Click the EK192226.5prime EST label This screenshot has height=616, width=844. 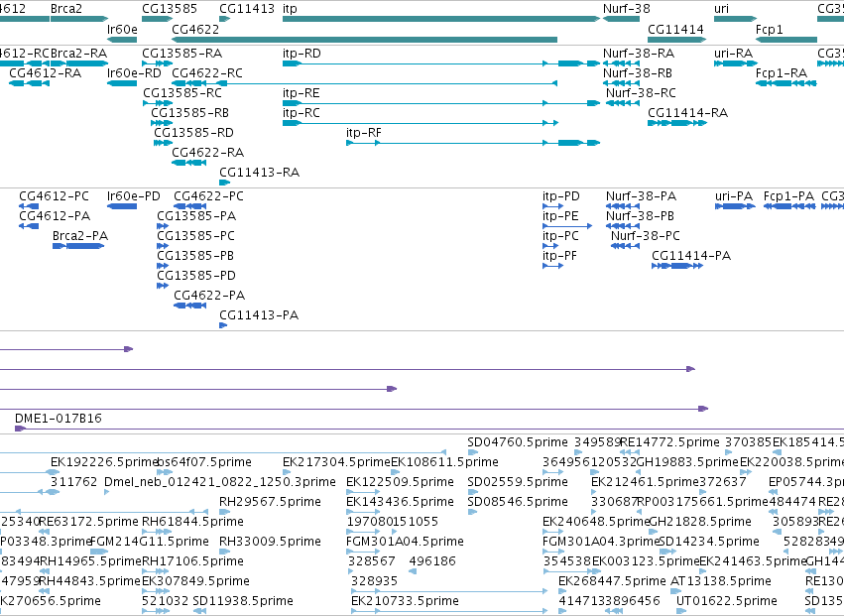pyautogui.click(x=104, y=462)
